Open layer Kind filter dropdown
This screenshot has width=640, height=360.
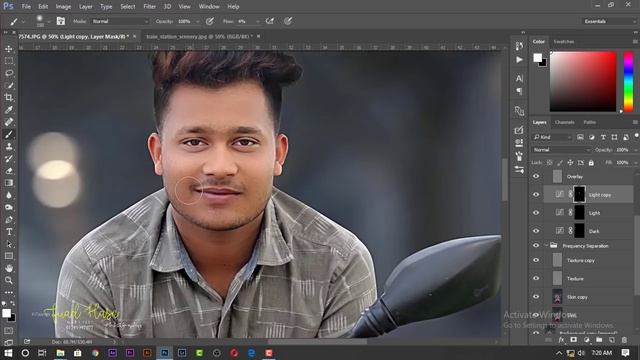pos(552,137)
